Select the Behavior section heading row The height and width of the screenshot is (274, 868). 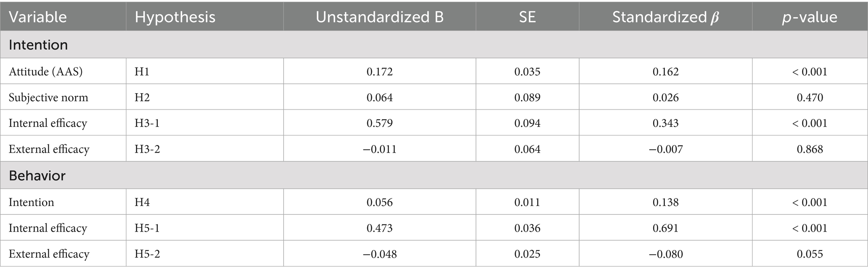(37, 175)
